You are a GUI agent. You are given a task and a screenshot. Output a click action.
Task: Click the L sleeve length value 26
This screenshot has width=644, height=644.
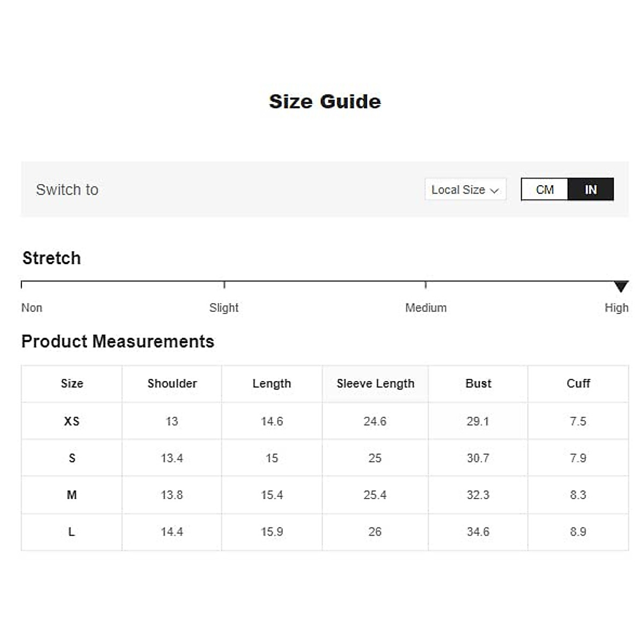point(375,532)
